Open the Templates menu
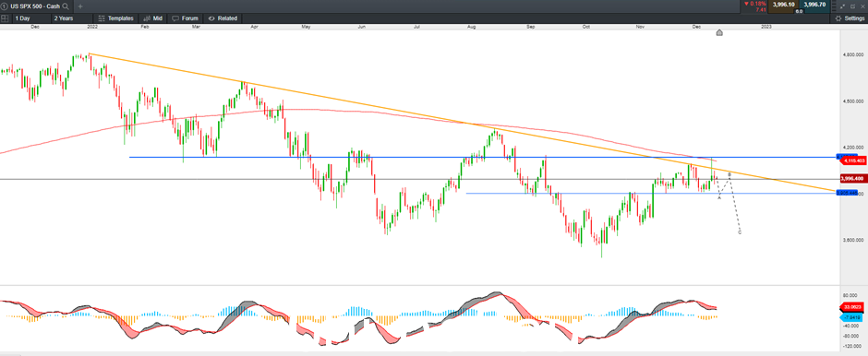This screenshot has width=868, height=356. pyautogui.click(x=115, y=18)
